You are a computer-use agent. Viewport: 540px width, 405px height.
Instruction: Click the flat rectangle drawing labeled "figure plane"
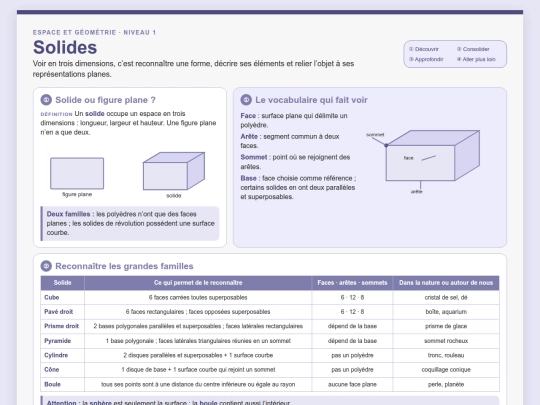click(77, 174)
